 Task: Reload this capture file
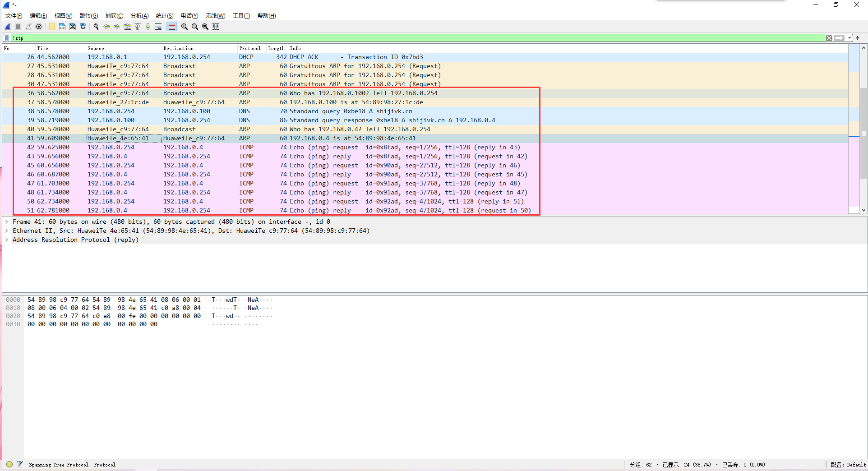(x=83, y=27)
